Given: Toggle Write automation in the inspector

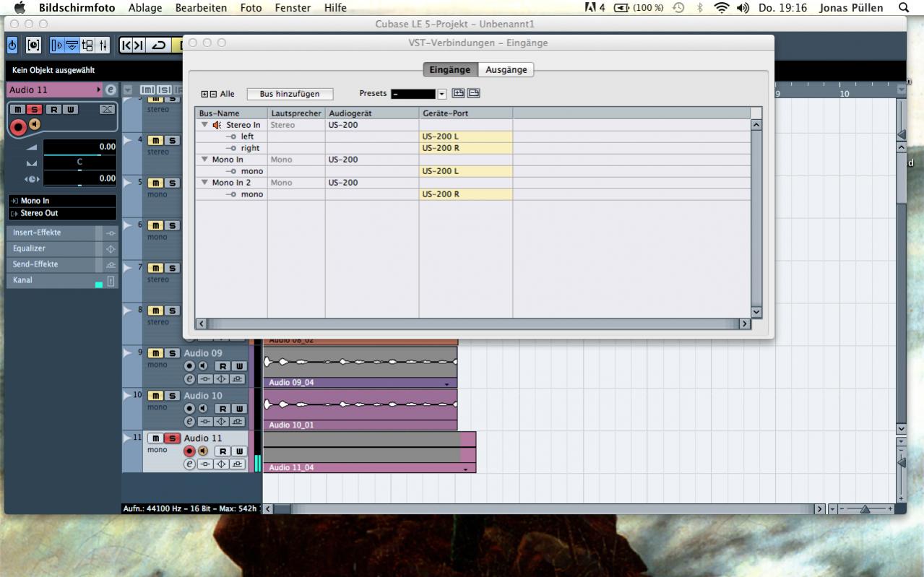Looking at the screenshot, I should click(x=70, y=109).
